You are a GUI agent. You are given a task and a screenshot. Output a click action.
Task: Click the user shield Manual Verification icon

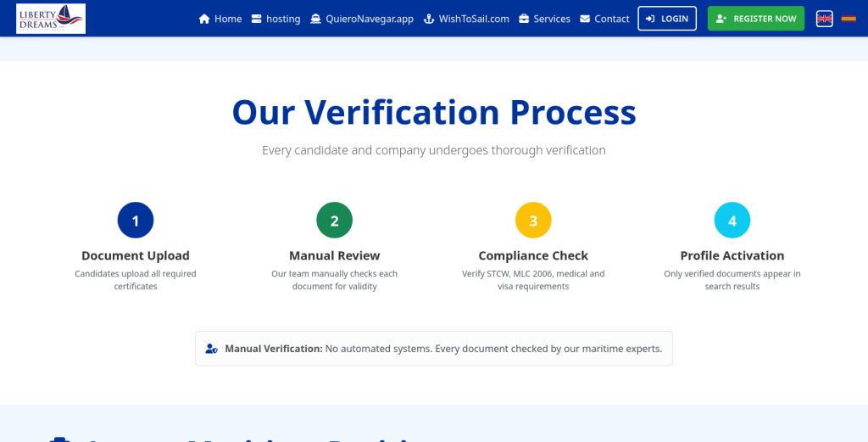pyautogui.click(x=212, y=349)
